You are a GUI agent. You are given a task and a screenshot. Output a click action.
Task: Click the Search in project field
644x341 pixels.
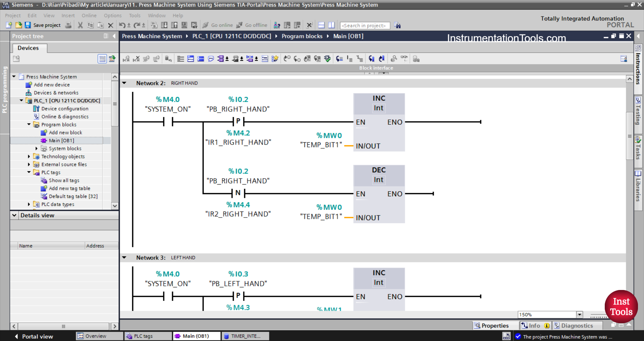365,26
